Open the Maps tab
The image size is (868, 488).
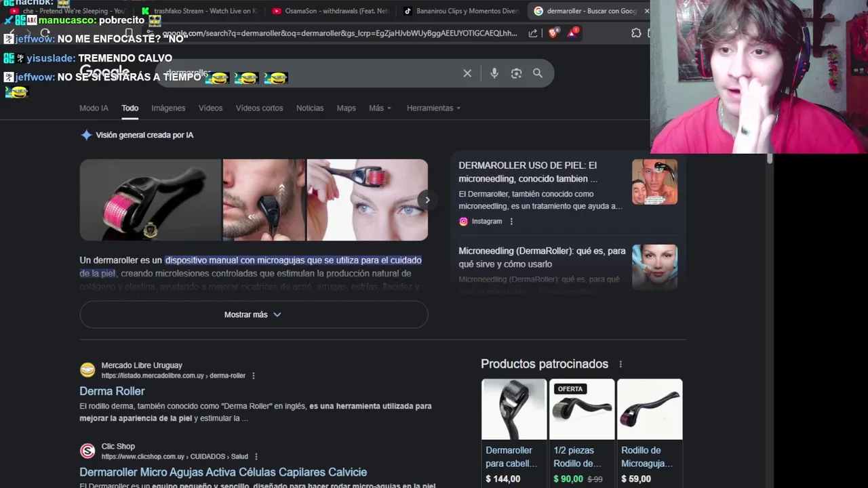point(347,108)
